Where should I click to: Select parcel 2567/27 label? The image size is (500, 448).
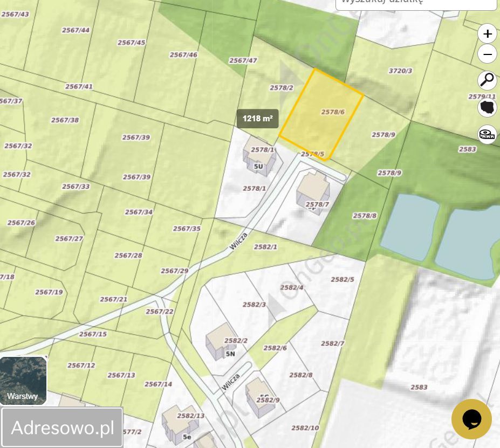point(69,239)
